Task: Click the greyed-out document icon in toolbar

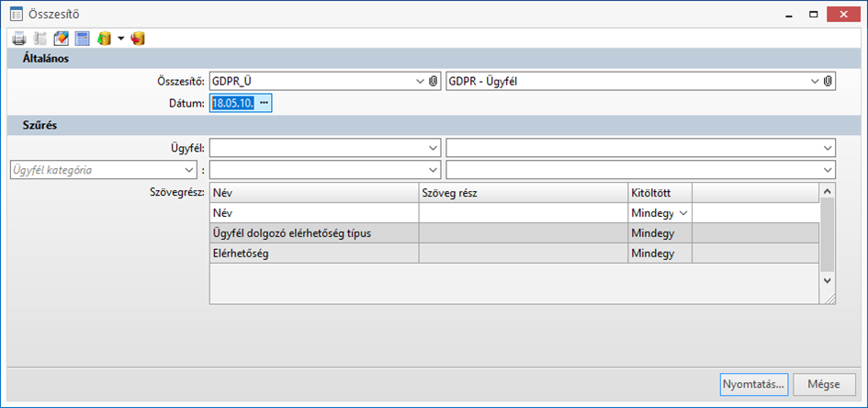Action: pyautogui.click(x=39, y=39)
